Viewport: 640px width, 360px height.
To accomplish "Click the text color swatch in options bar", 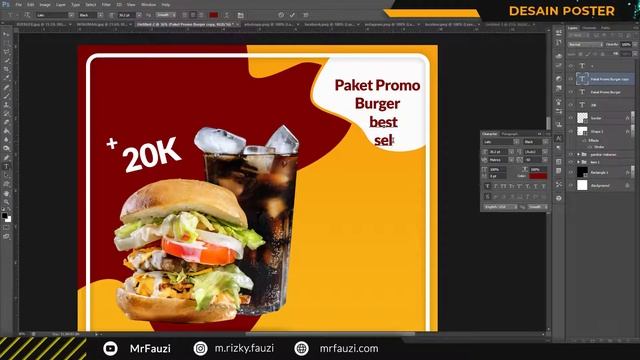I will coord(213,15).
